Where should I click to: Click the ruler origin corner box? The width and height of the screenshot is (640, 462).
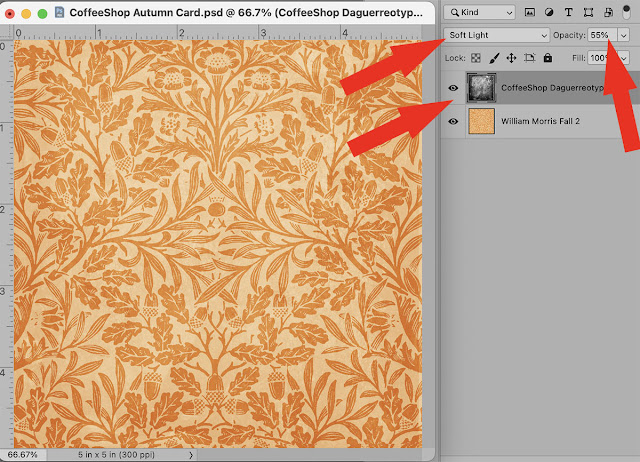7,32
